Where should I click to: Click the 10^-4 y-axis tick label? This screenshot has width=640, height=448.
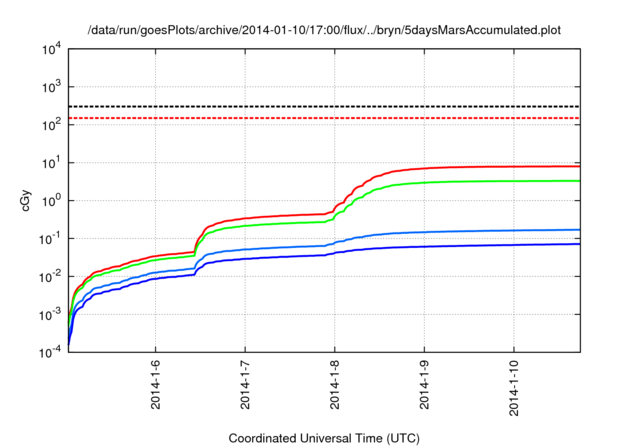pyautogui.click(x=51, y=352)
